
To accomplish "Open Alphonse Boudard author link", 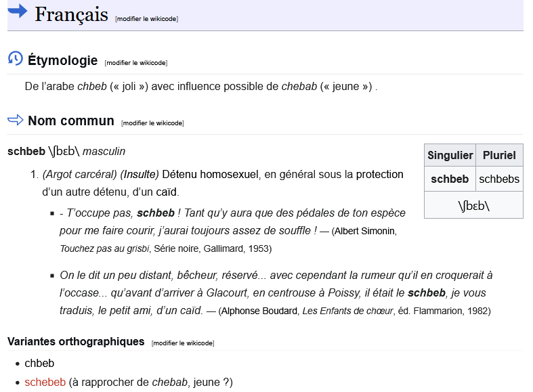I will [259, 311].
